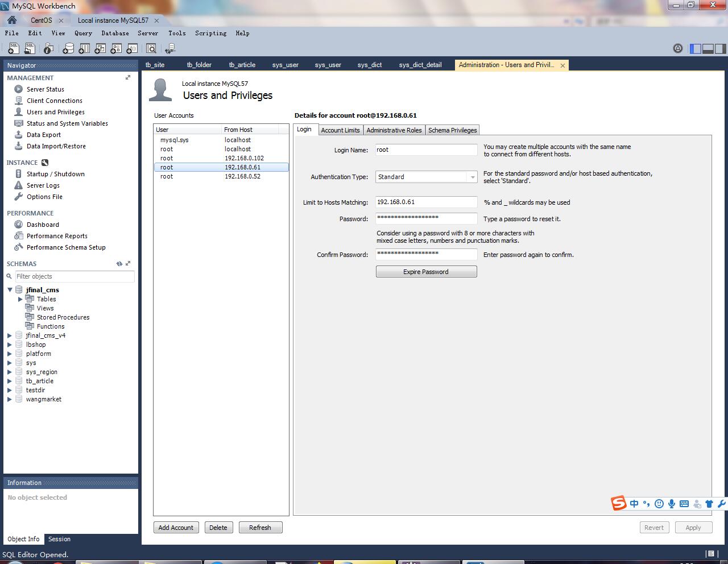
Task: Expand the Tables node under jfinal_cms
Action: [20, 299]
